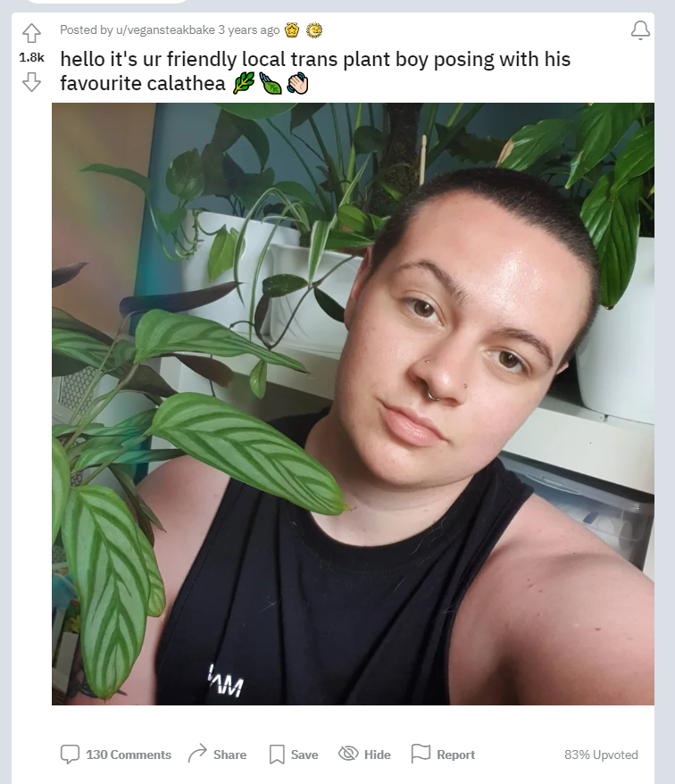This screenshot has width=675, height=784.
Task: Click the Save text label
Action: tap(304, 755)
